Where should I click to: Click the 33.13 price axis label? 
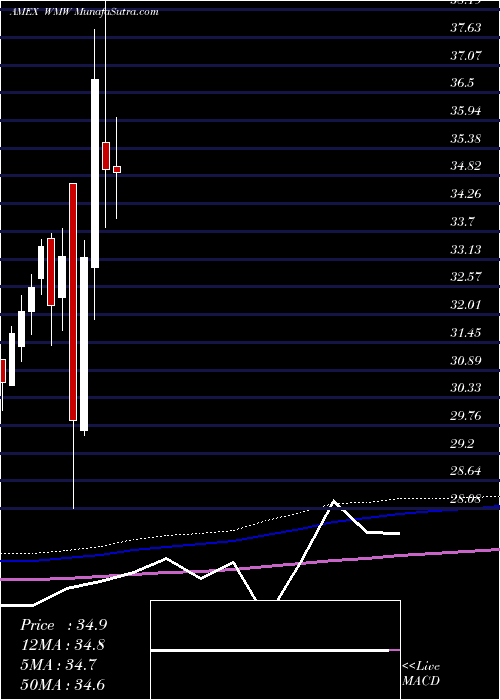[466, 249]
